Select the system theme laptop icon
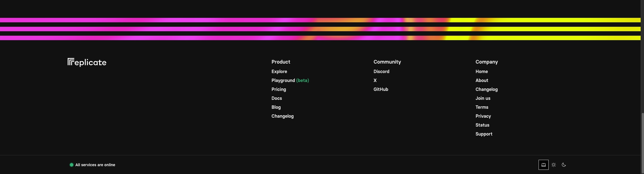 click(x=543, y=165)
